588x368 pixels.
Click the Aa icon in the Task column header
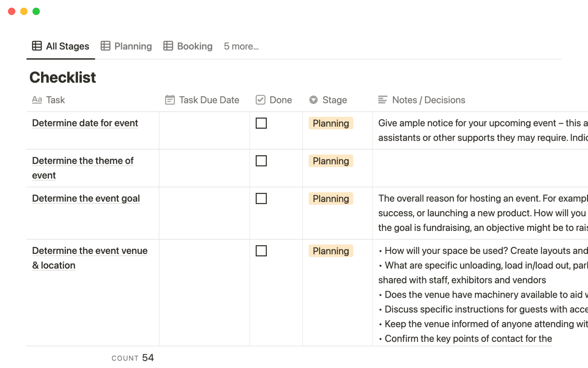[37, 100]
